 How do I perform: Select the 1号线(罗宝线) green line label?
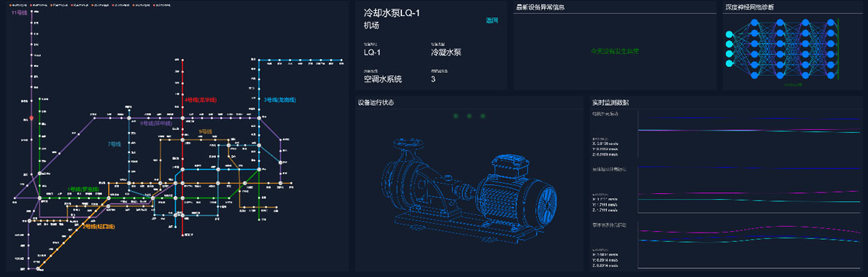coord(83,190)
